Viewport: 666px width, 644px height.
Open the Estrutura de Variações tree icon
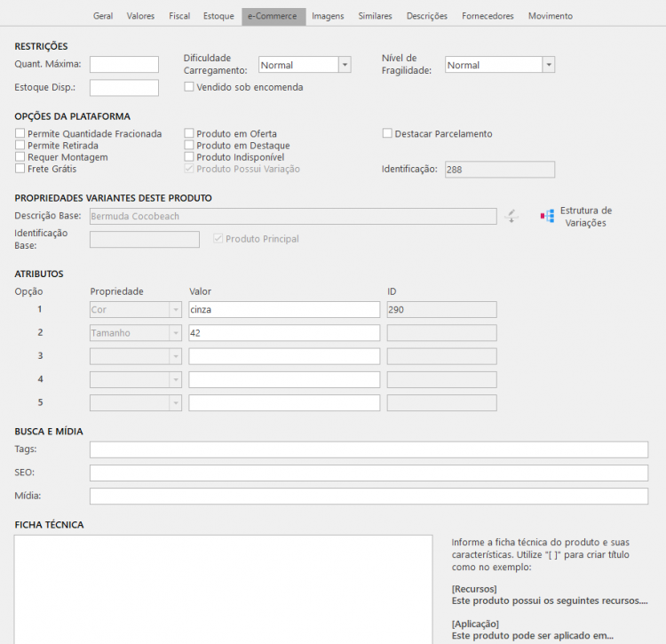[x=547, y=216]
